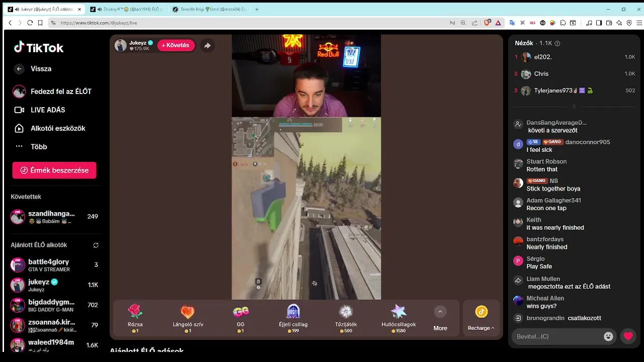Send an Éjjeli csillag gift
644x362 pixels.
[x=293, y=318]
